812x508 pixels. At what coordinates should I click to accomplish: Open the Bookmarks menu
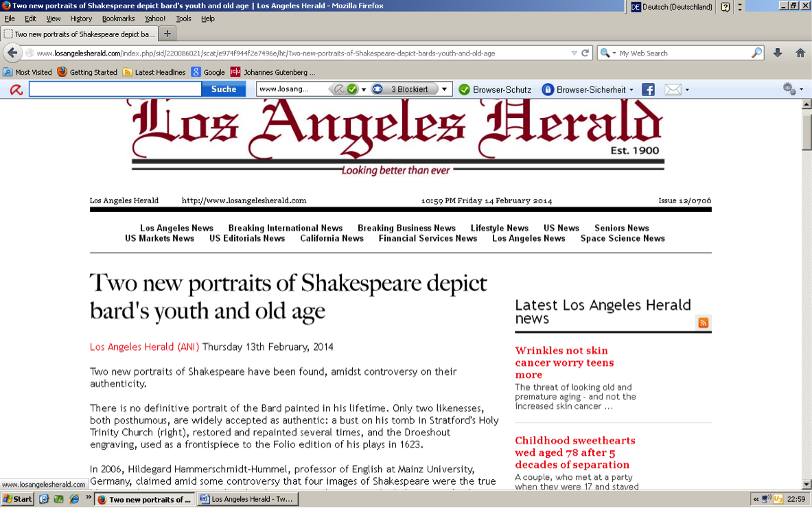click(118, 19)
